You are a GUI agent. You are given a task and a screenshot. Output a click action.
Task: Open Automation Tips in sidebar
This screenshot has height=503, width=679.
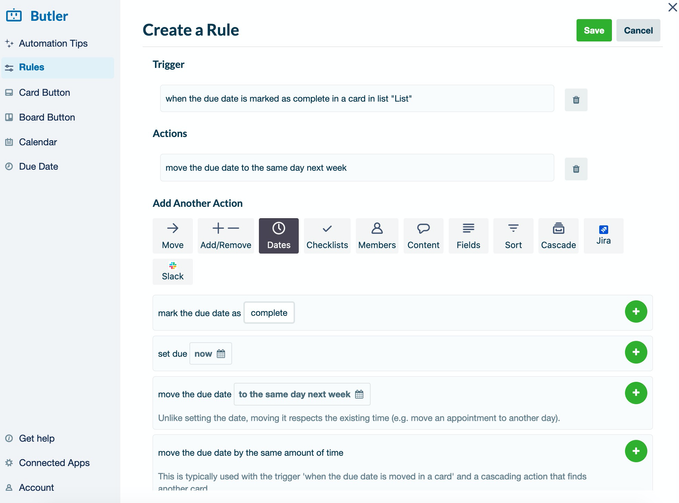pos(53,43)
